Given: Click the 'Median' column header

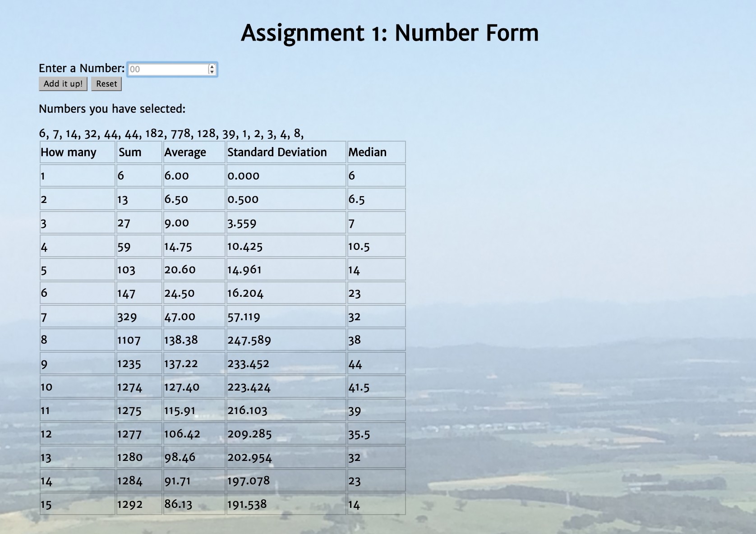Looking at the screenshot, I should tap(376, 152).
